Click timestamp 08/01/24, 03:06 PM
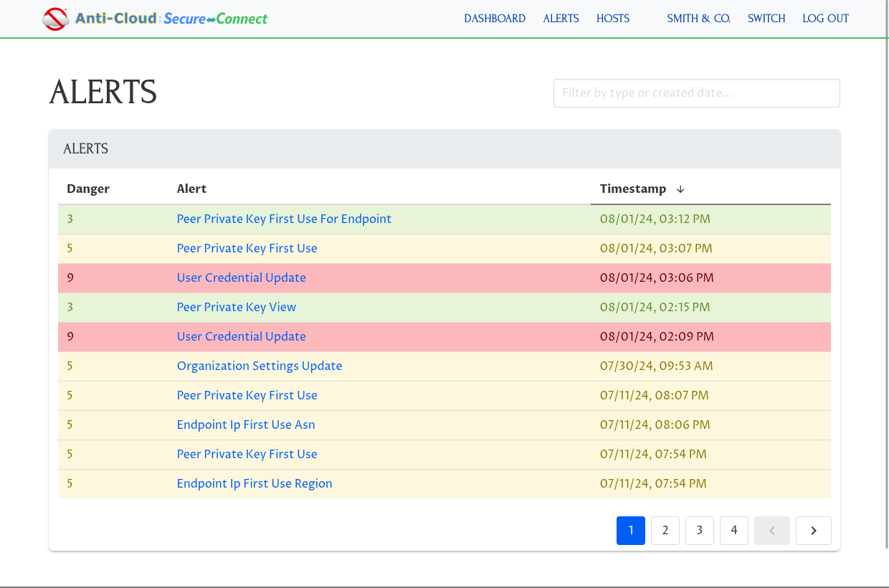 (657, 278)
